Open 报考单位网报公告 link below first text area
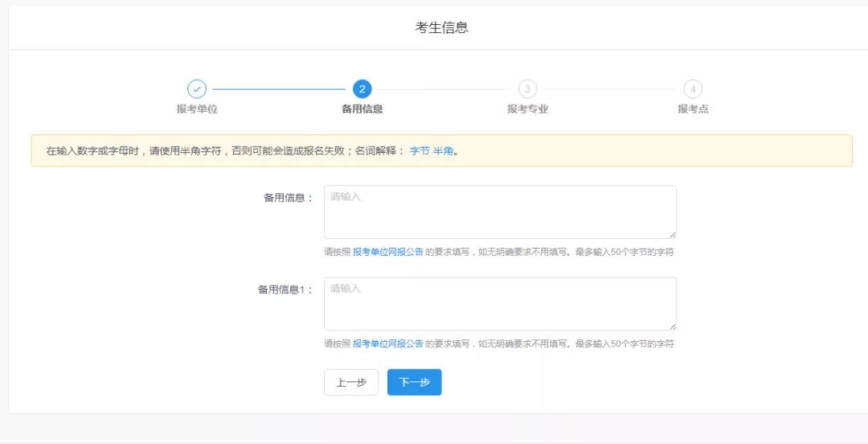 387,252
